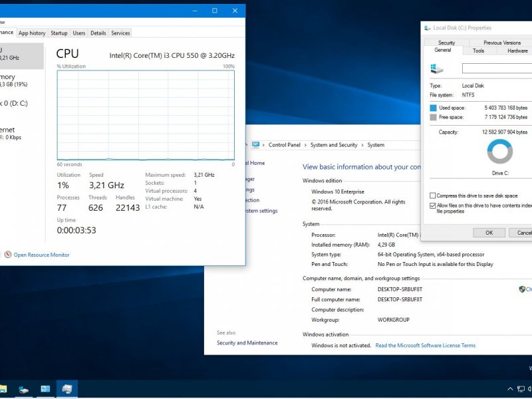Expand the breadcrumb arrow before Control Panel
The width and height of the screenshot is (532, 399).
pos(263,145)
